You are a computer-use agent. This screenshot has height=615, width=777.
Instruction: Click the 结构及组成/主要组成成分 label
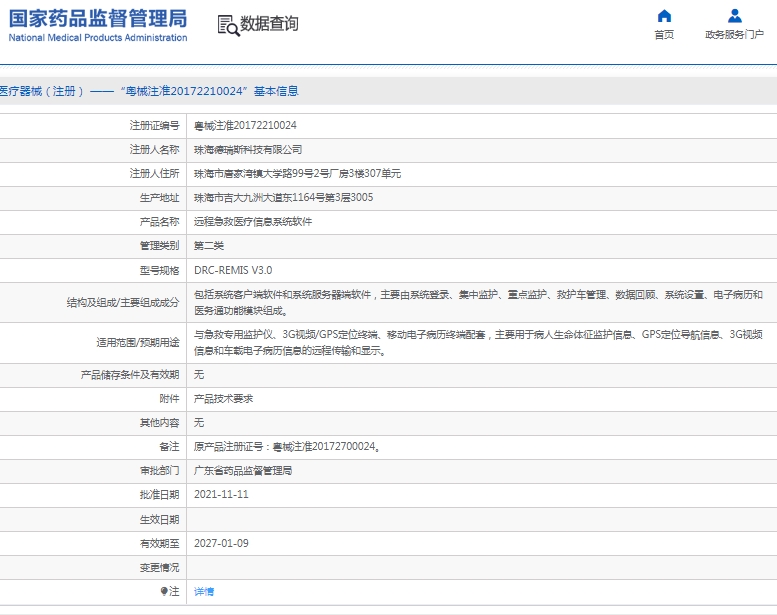click(123, 302)
